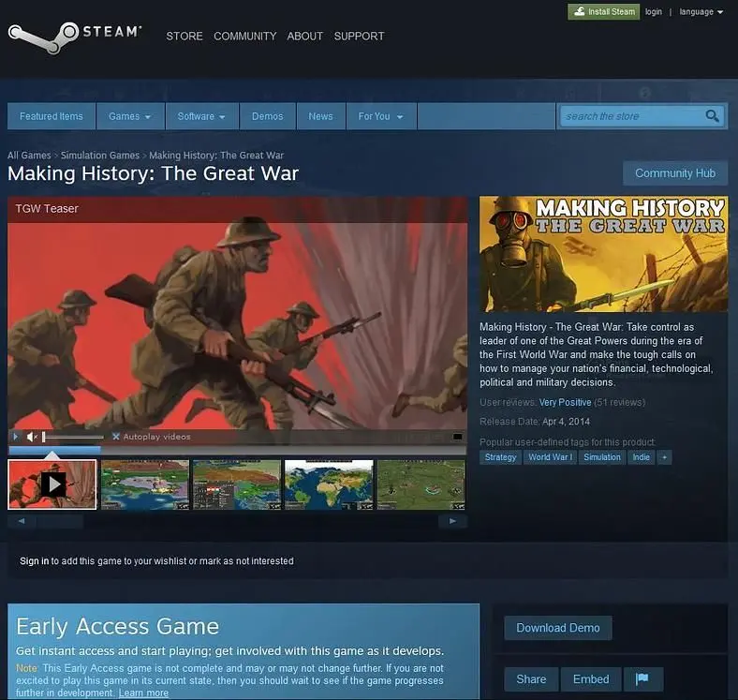The width and height of the screenshot is (738, 700).
Task: Toggle fullscreen on the video player
Action: [x=457, y=437]
